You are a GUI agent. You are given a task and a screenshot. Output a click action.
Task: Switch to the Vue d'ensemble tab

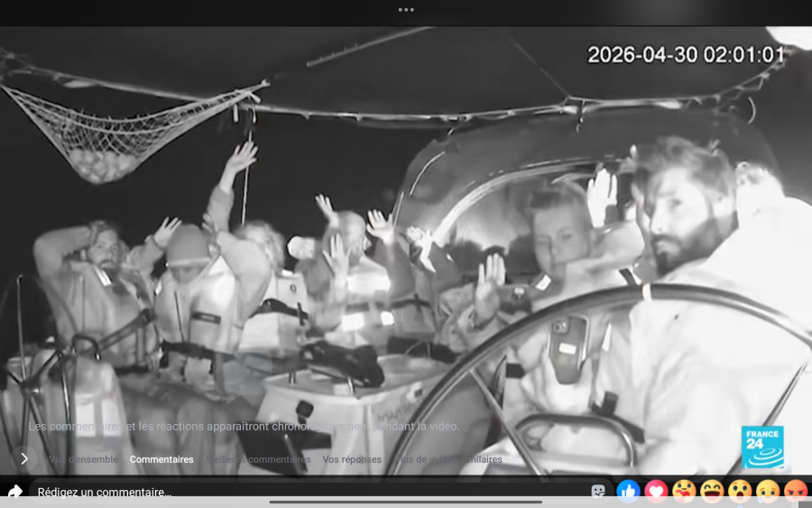[x=83, y=459]
